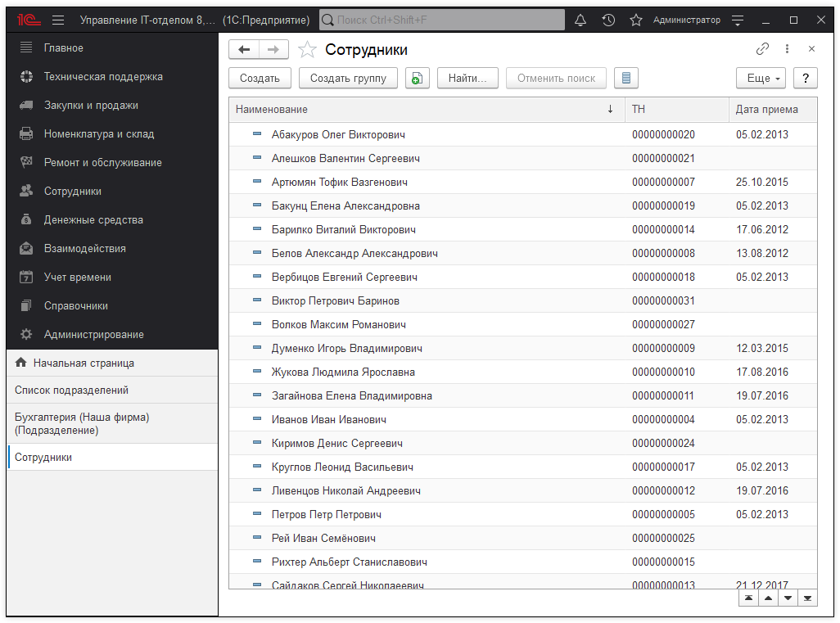Add Сотрудники page to favorites star
The height and width of the screenshot is (623, 840).
[x=307, y=50]
